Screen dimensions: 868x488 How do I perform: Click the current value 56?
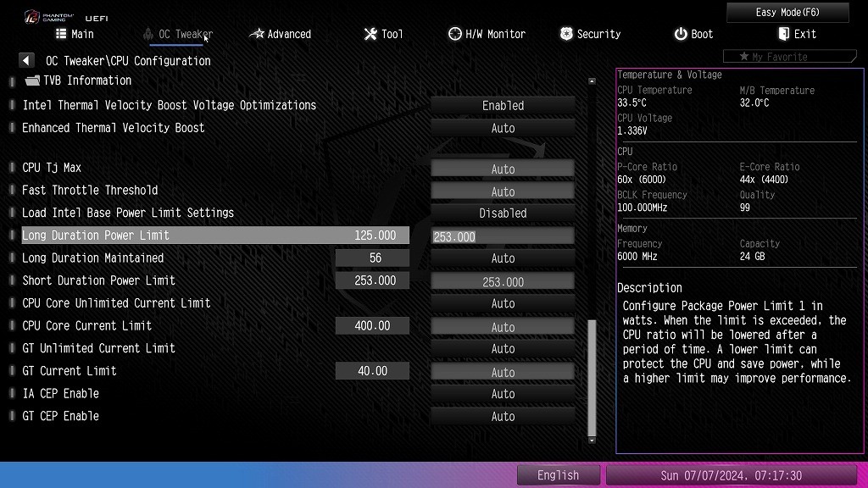[x=372, y=258]
